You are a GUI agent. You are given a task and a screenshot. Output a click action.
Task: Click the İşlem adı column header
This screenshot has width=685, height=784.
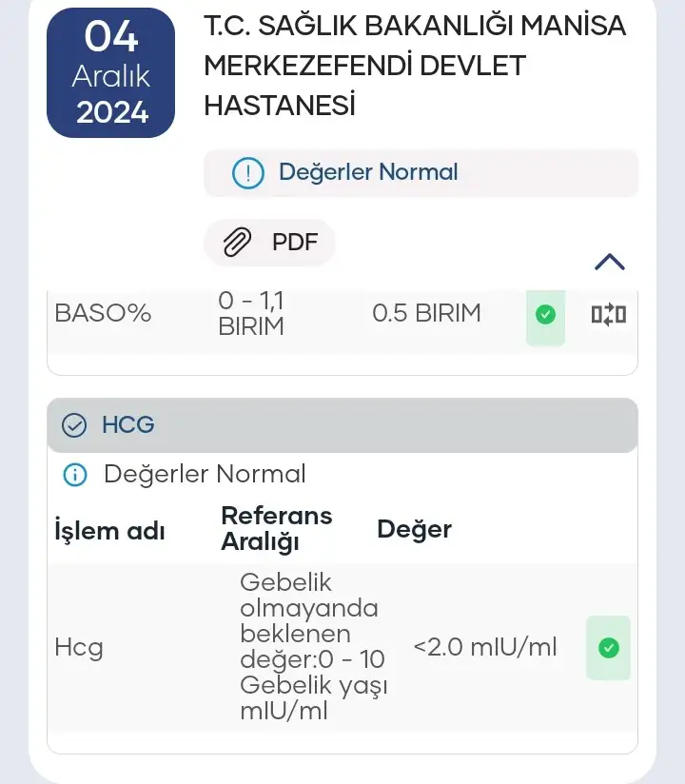coord(109,530)
